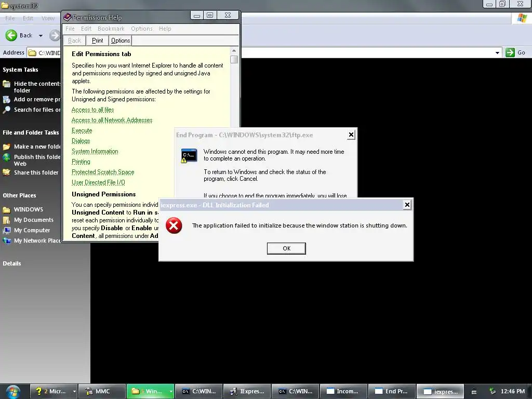Viewport: 532px width, 399px height.
Task: Follow the User Directed File I/O link
Action: (x=98, y=182)
